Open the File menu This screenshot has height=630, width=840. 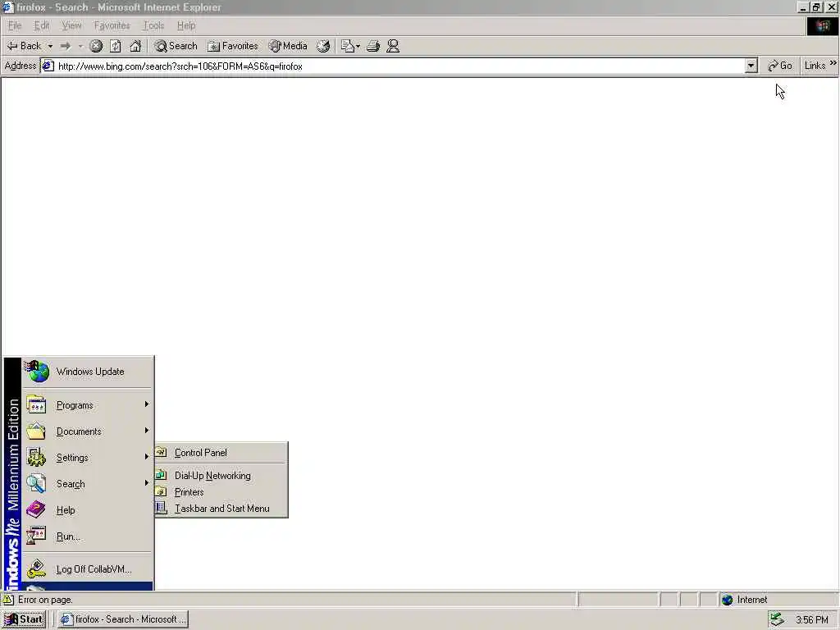click(x=15, y=25)
